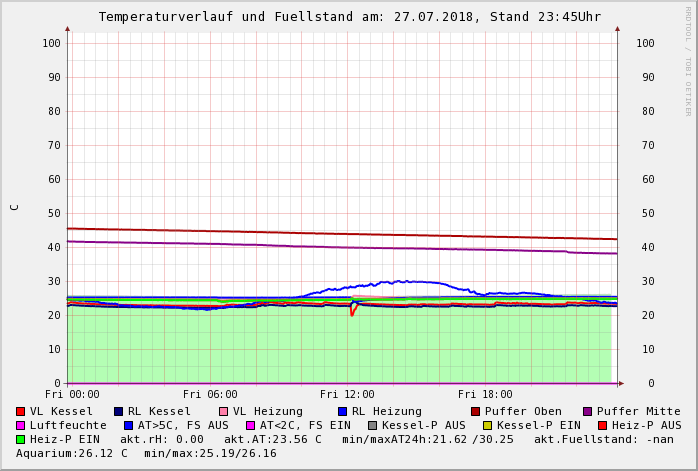Click the blue RL Heizung legend swatch
The height and width of the screenshot is (471, 698).
point(342,411)
